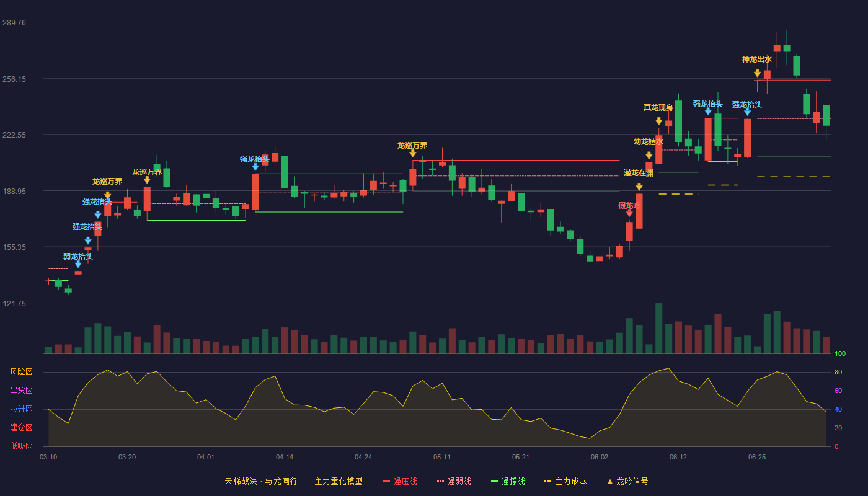868x496 pixels.
Task: Click the red 假龙吟 signal marker
Action: (629, 213)
